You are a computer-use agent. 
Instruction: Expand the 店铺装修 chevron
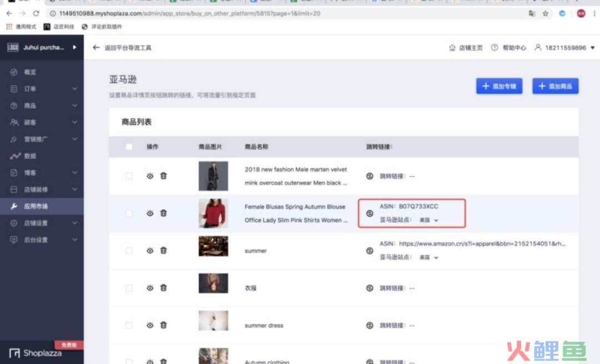click(74, 189)
